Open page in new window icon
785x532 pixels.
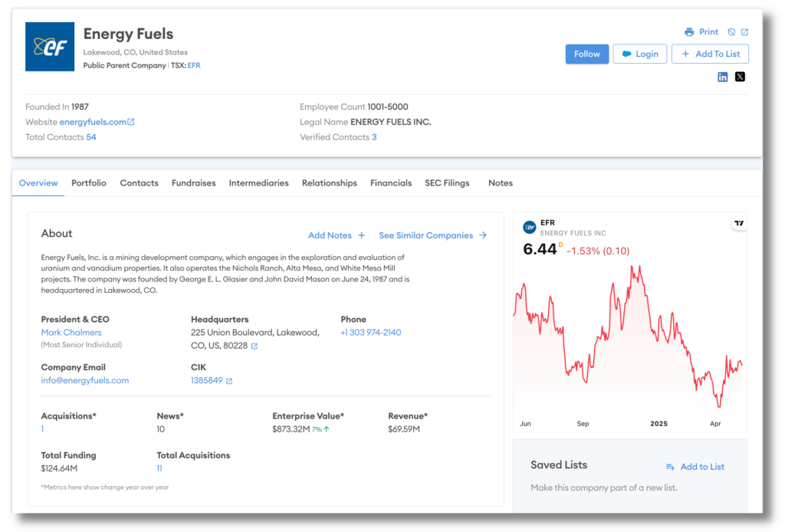coord(745,32)
